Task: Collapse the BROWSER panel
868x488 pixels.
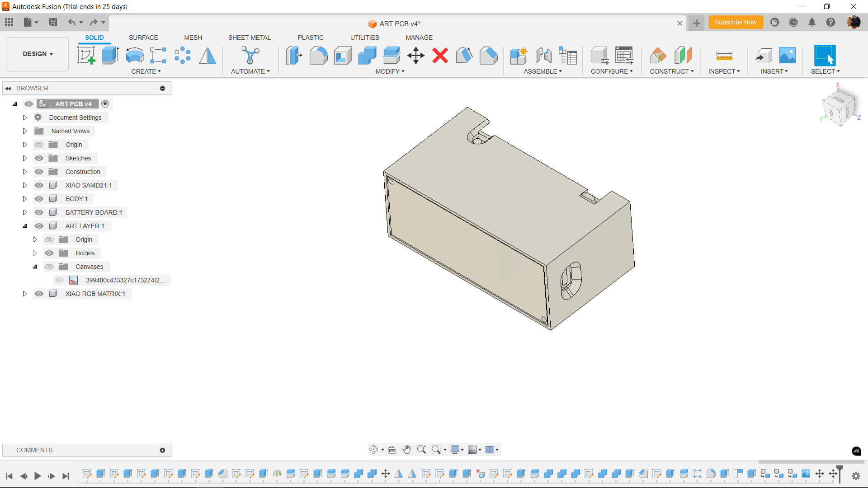Action: [8, 88]
